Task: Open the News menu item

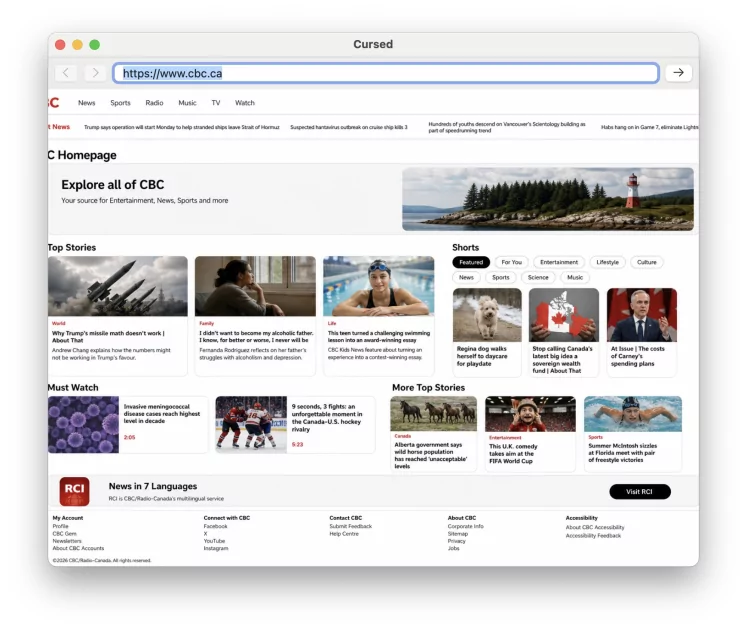Action: tap(87, 103)
